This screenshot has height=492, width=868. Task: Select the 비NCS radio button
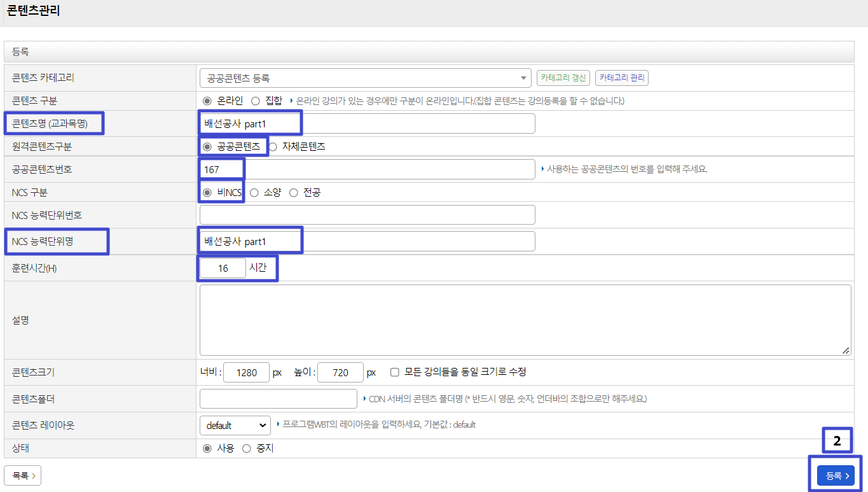coord(207,192)
